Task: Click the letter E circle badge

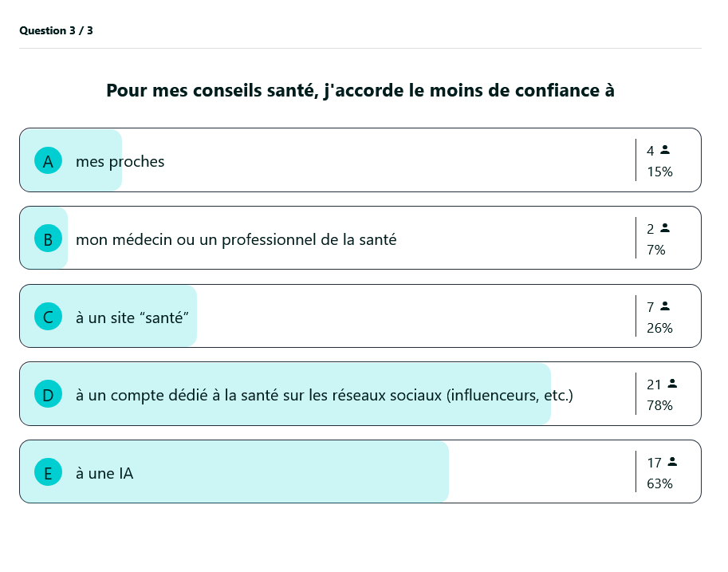Action: tap(48, 472)
